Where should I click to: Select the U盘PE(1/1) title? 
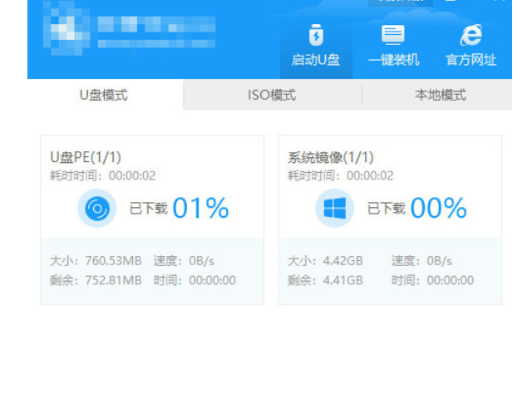click(x=86, y=157)
